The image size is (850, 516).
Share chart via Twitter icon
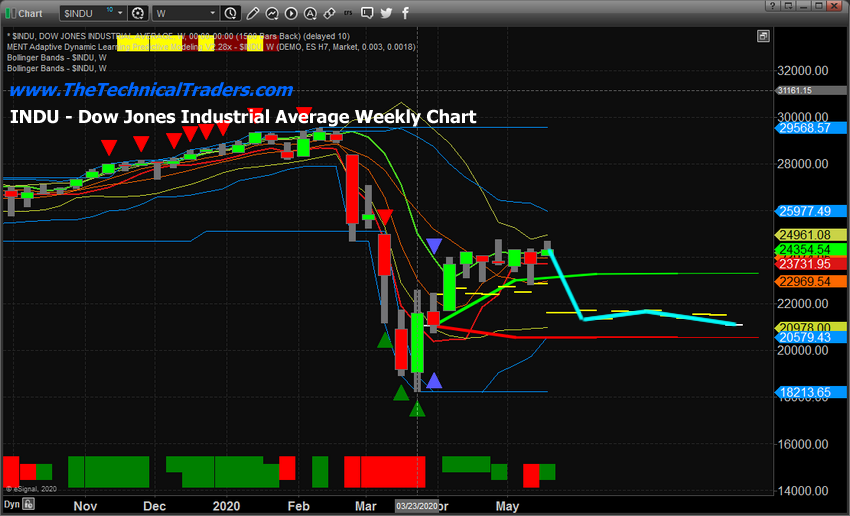coord(386,13)
